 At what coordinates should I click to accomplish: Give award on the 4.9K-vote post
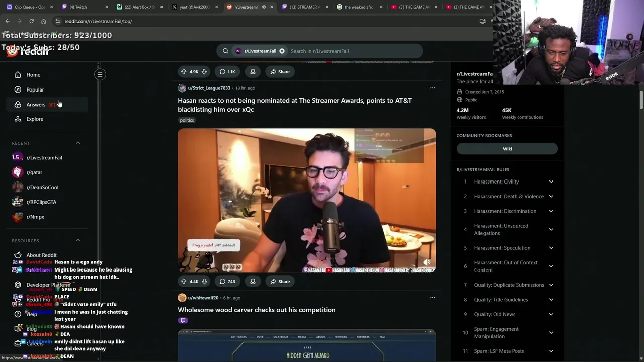(x=253, y=72)
